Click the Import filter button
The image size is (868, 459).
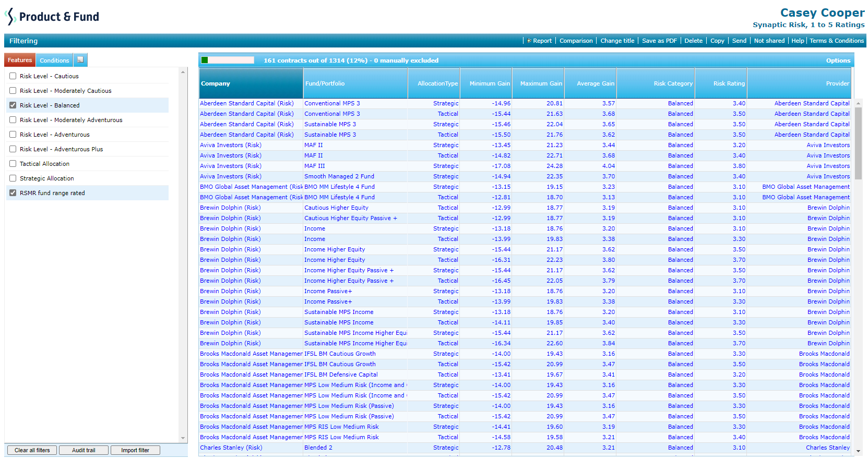(x=135, y=450)
